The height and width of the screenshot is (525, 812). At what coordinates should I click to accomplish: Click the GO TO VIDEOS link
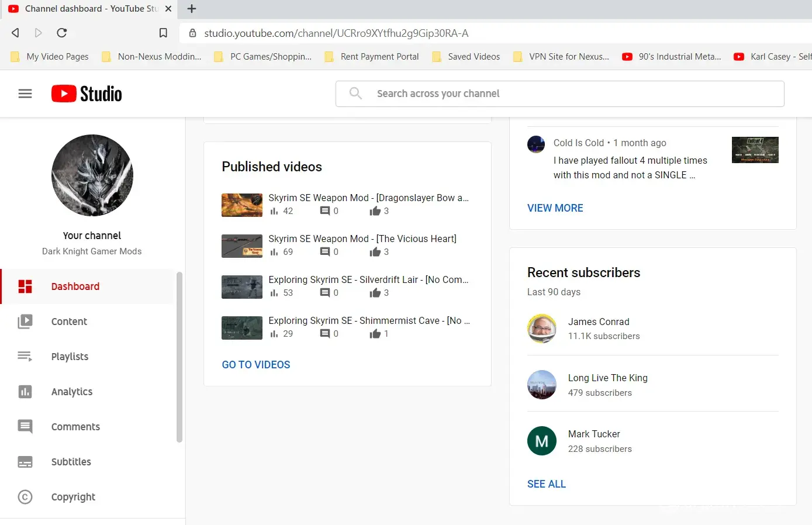tap(256, 365)
